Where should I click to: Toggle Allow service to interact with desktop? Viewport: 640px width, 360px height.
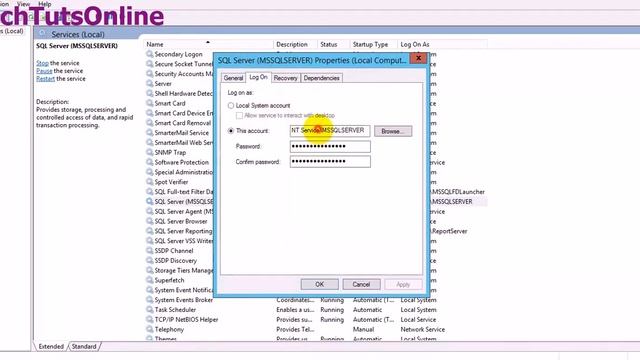[x=240, y=116]
